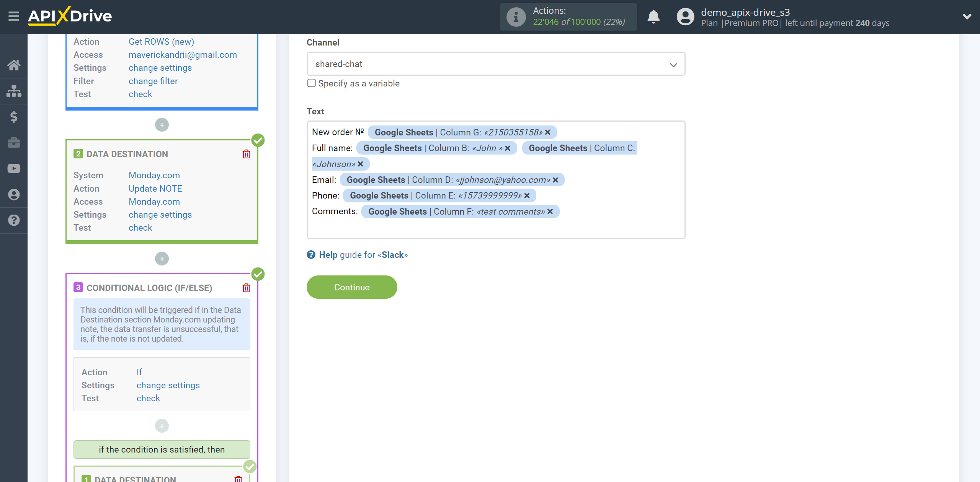The width and height of the screenshot is (980, 482).
Task: Click change filter link
Action: pos(153,81)
